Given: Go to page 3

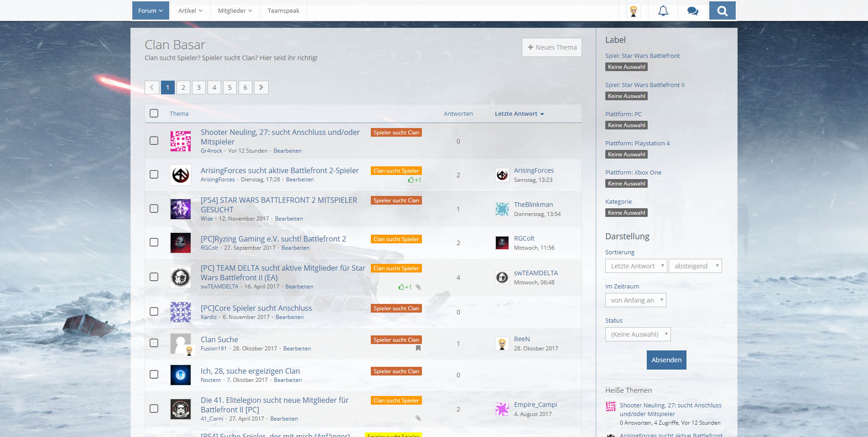Looking at the screenshot, I should click(x=199, y=87).
